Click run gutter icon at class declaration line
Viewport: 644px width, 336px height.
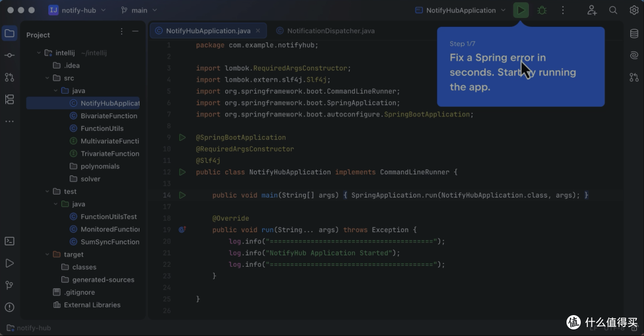tap(182, 172)
